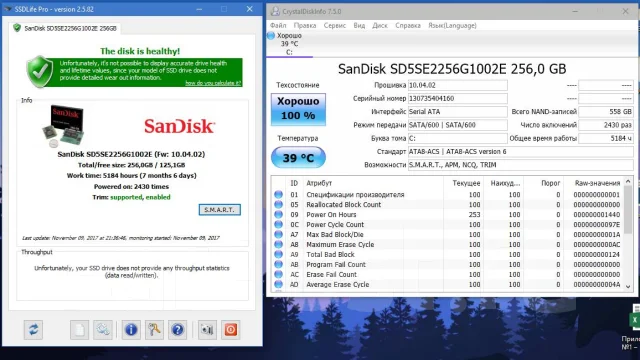Click raw value 000000001440
Image resolution: width=640 pixels, height=360 pixels.
[596, 215]
